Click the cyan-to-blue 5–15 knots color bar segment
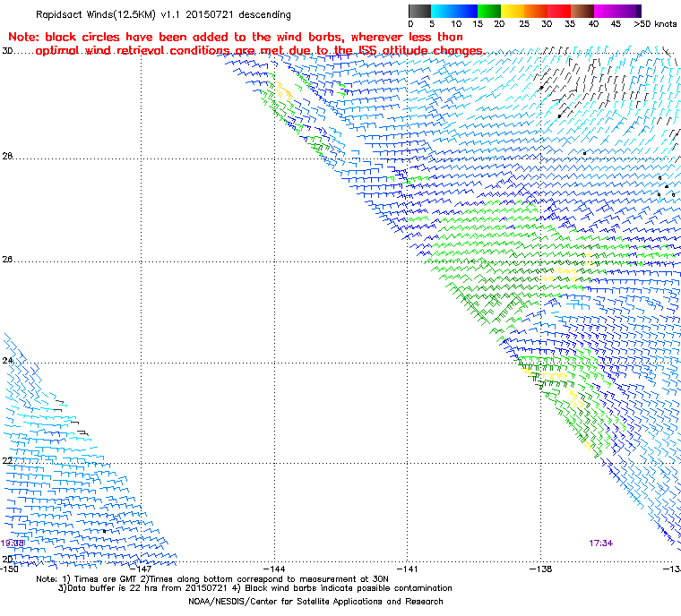 pos(454,11)
